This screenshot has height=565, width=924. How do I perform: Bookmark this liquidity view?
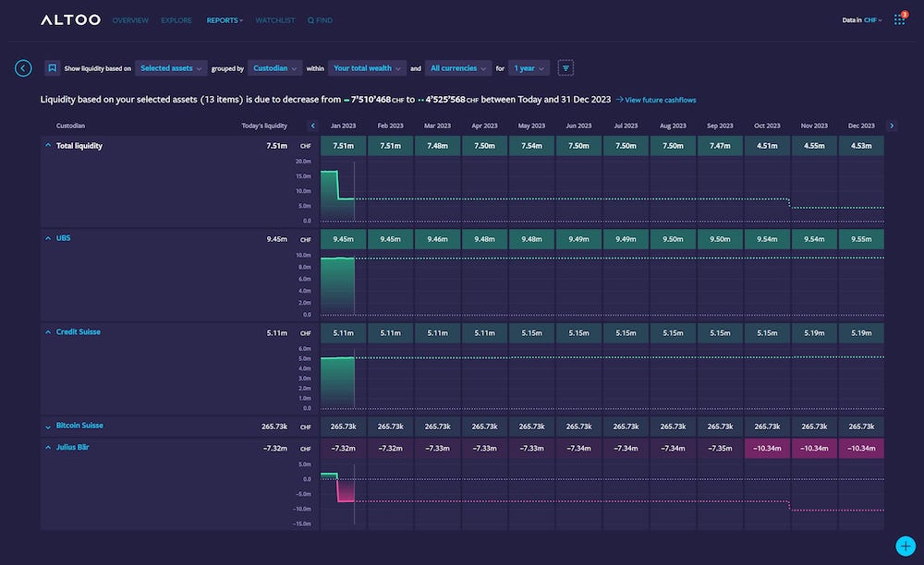pyautogui.click(x=51, y=67)
